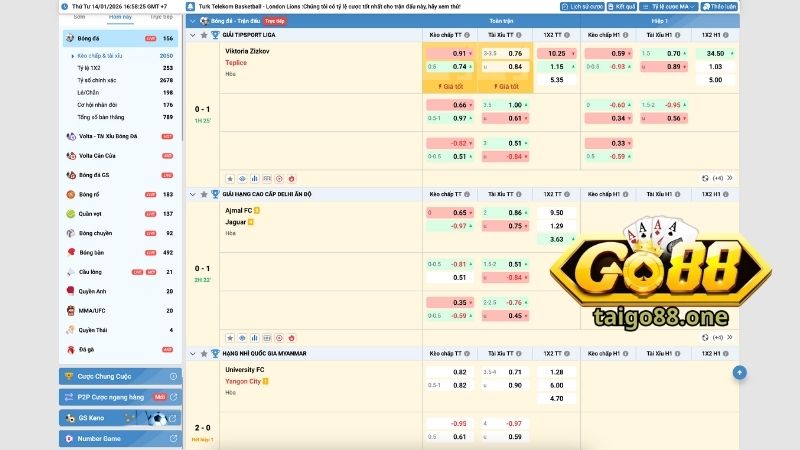The image size is (800, 450).
Task: Collapse the Bóng đá - Trận đấu section
Action: coord(193,21)
